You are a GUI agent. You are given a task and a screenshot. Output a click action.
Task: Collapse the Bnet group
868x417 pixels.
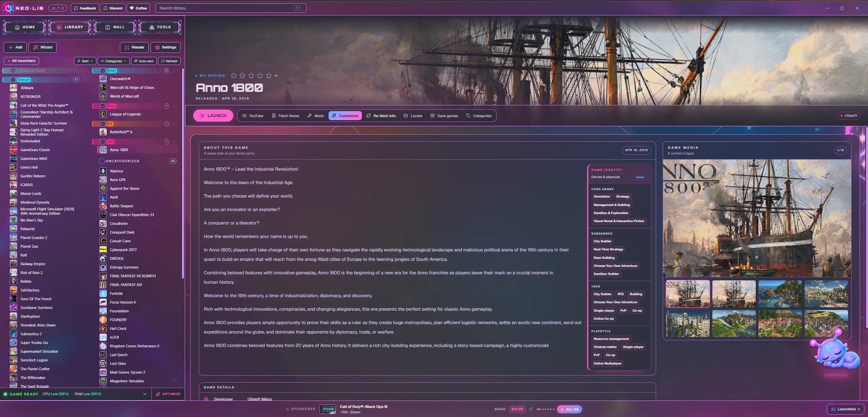pos(102,71)
